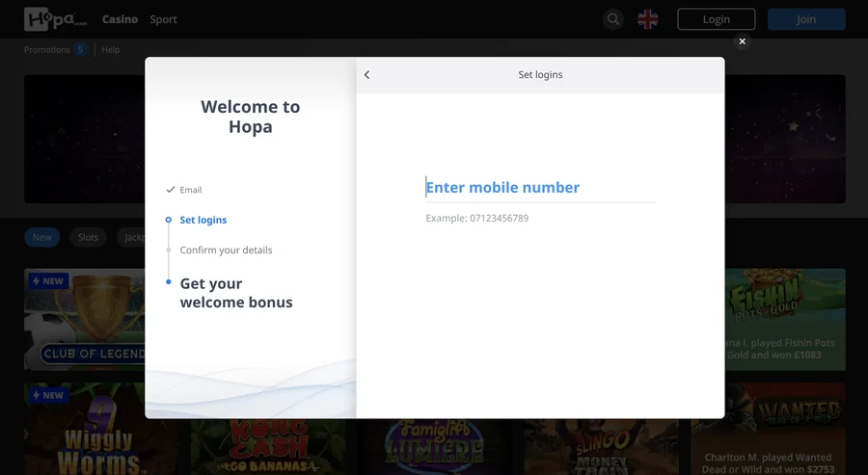Click the Promotions count badge 5

click(80, 50)
